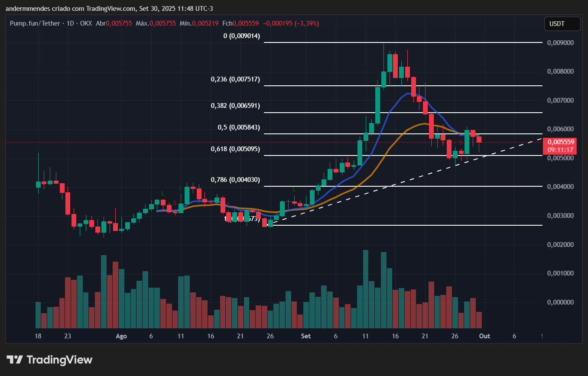
Task: Open the USDT currency selector
Action: tap(562, 24)
